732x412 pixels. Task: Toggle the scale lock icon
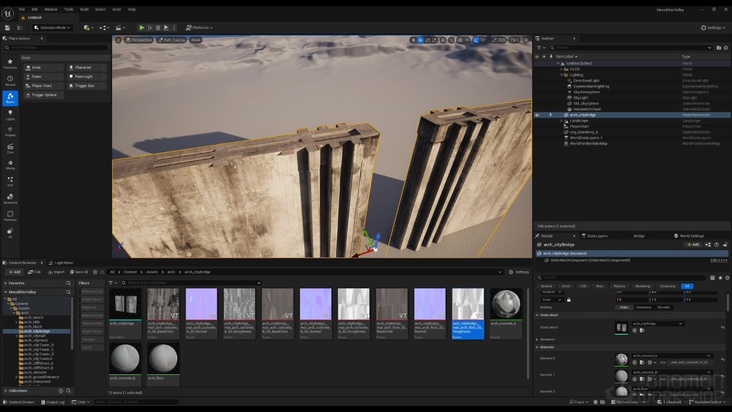click(x=569, y=300)
